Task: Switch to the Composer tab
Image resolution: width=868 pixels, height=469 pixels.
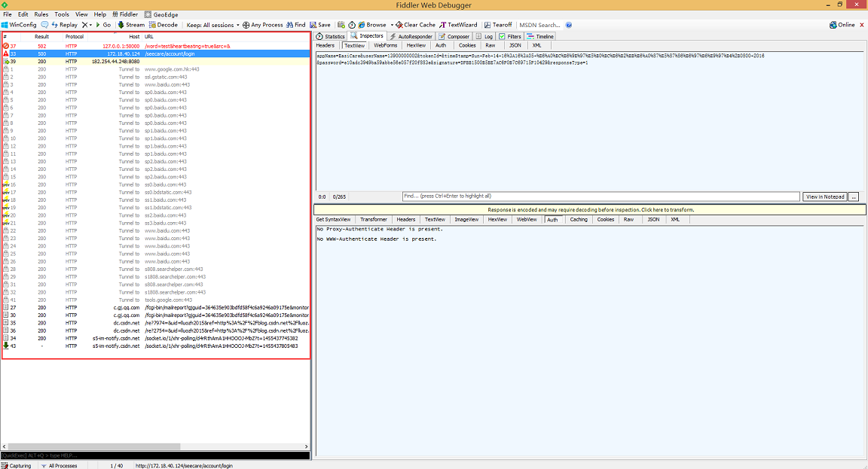Action: 454,36
